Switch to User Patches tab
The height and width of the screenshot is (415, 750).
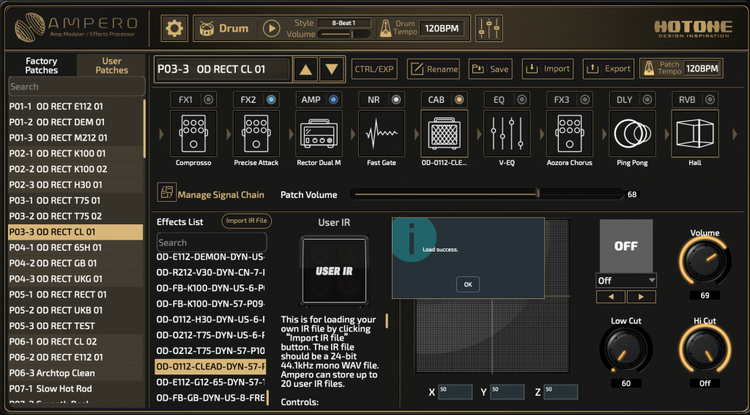pyautogui.click(x=111, y=66)
